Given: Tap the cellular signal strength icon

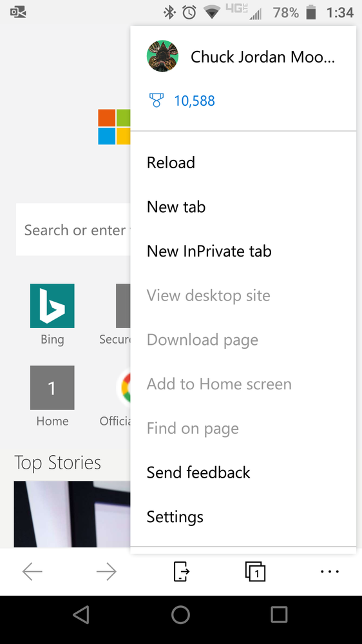Looking at the screenshot, I should tap(255, 15).
